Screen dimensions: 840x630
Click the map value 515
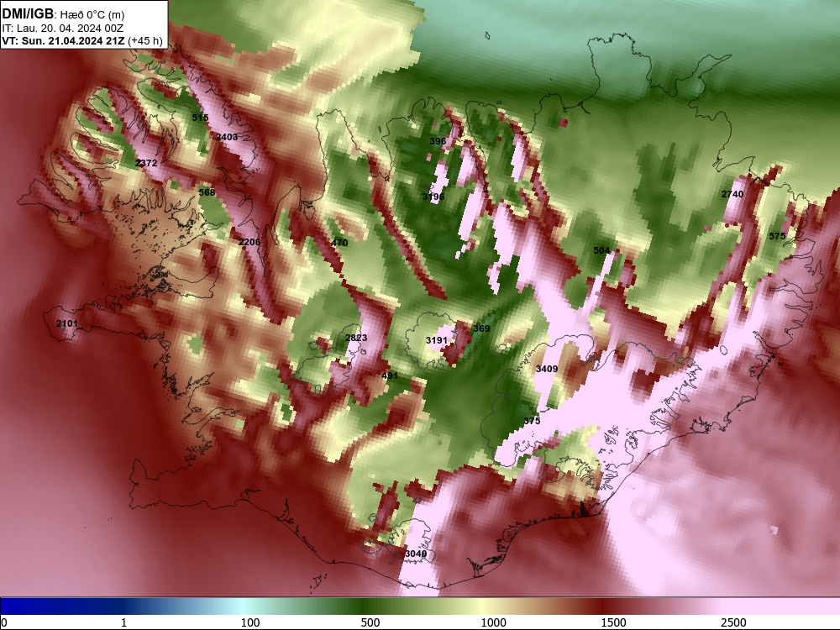coord(200,118)
